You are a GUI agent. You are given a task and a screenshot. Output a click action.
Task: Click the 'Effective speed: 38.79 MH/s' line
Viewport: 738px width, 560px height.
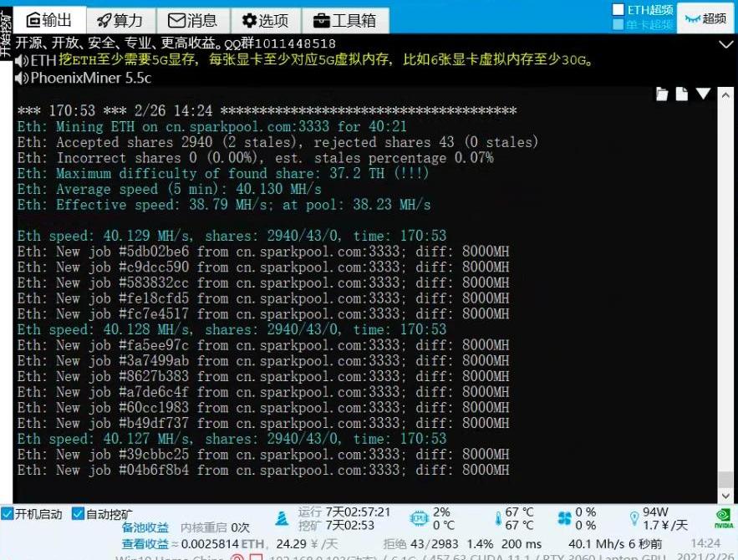pyautogui.click(x=224, y=205)
